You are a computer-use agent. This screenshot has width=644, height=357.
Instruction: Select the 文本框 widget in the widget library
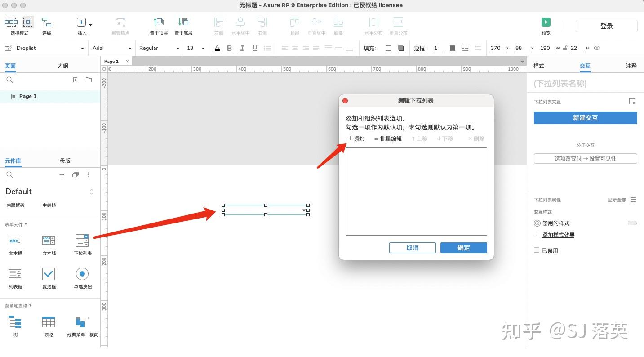click(x=15, y=241)
